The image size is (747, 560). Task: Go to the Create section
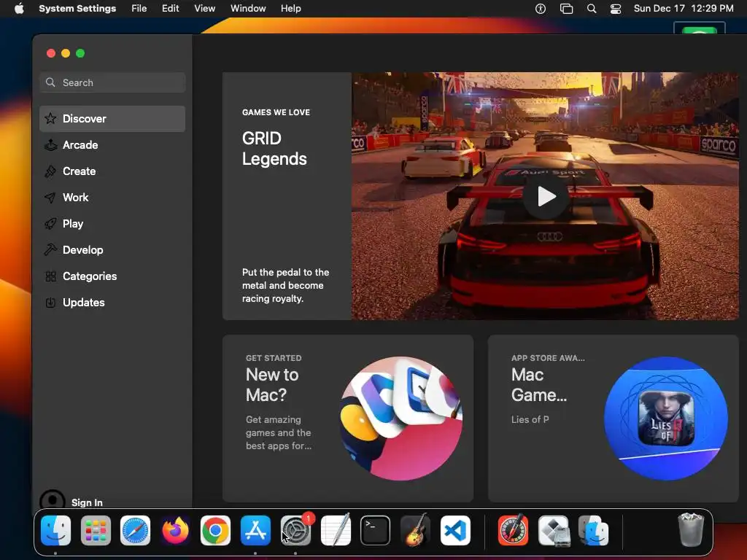112,171
